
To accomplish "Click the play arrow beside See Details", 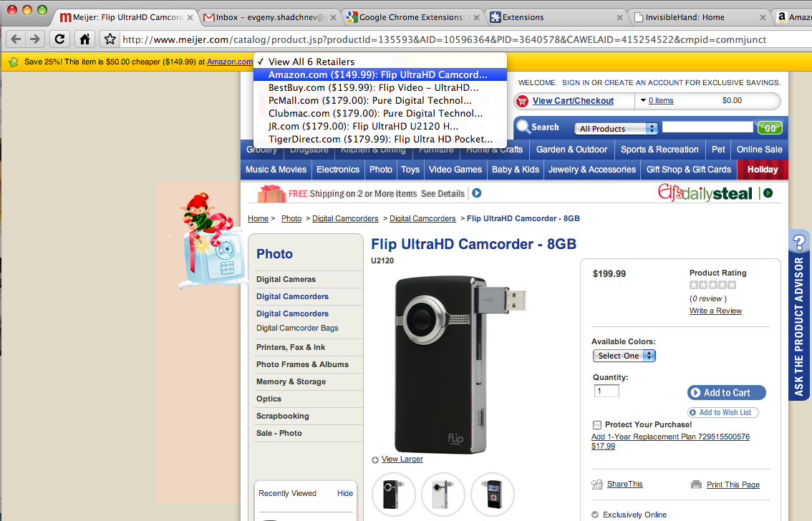I will click(x=476, y=193).
